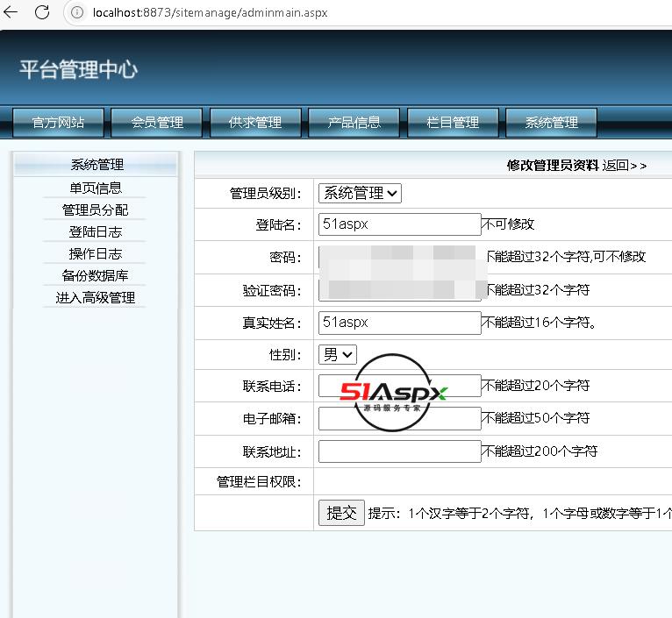This screenshot has height=618, width=672.
Task: Open 栏目管理 navigation tab
Action: pyautogui.click(x=453, y=123)
